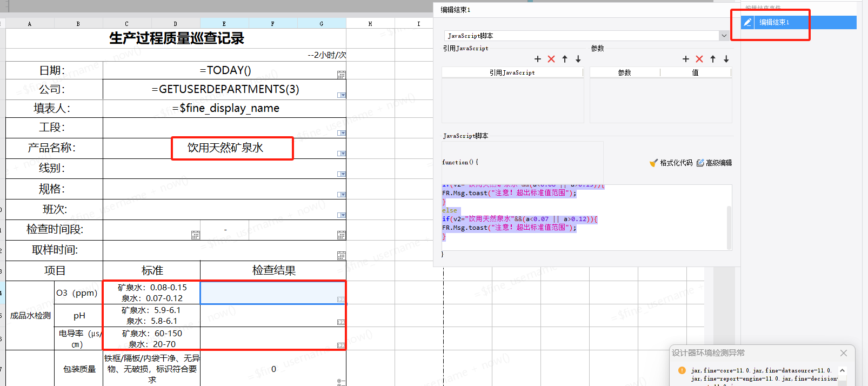The image size is (868, 386).
Task: Select the 饮用天然矿泉水 product name cell
Action: pos(225,148)
